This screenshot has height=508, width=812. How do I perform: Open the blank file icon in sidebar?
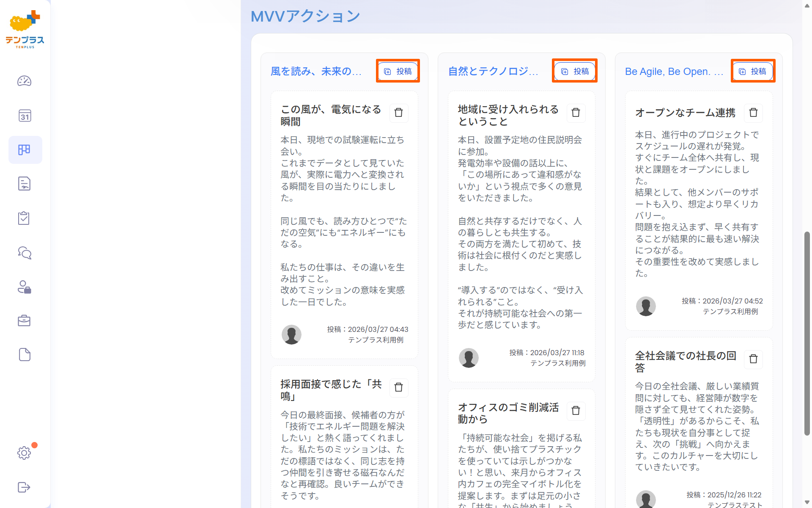(x=25, y=355)
